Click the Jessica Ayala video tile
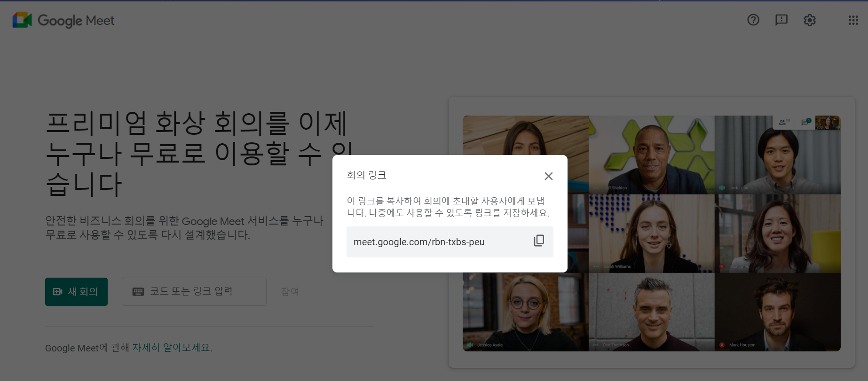Image resolution: width=868 pixels, height=381 pixels. (525, 312)
